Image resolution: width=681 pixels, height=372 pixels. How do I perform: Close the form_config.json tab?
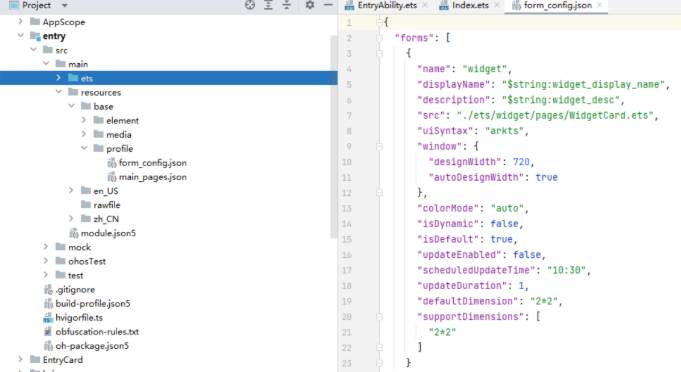[x=599, y=5]
